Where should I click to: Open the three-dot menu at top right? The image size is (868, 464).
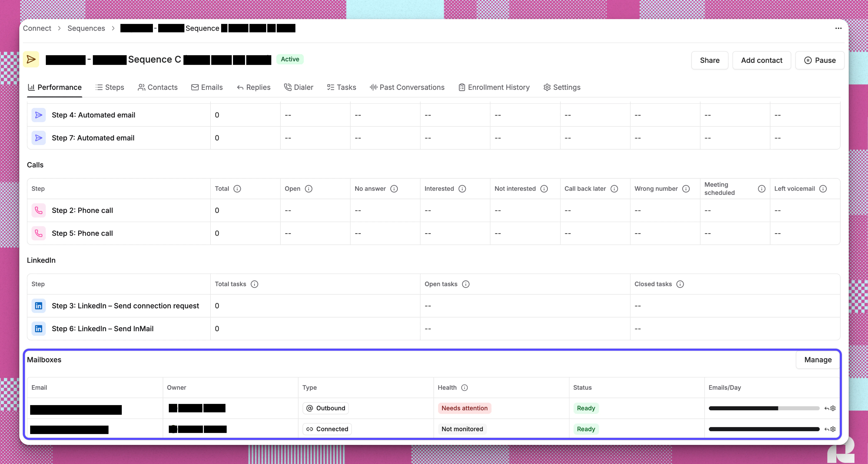(838, 28)
